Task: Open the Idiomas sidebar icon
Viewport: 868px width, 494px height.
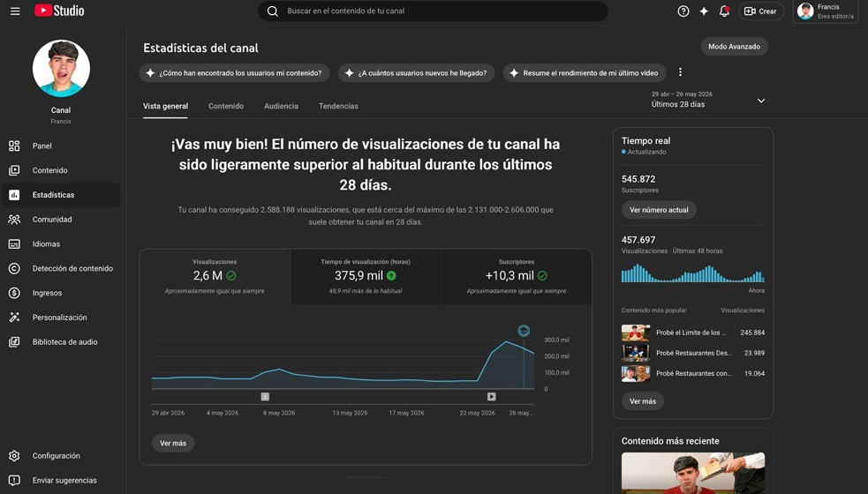Action: tap(14, 244)
